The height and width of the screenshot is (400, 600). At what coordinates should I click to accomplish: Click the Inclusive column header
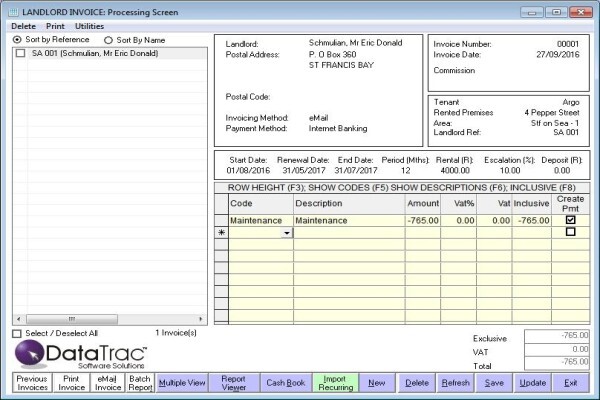[531, 204]
